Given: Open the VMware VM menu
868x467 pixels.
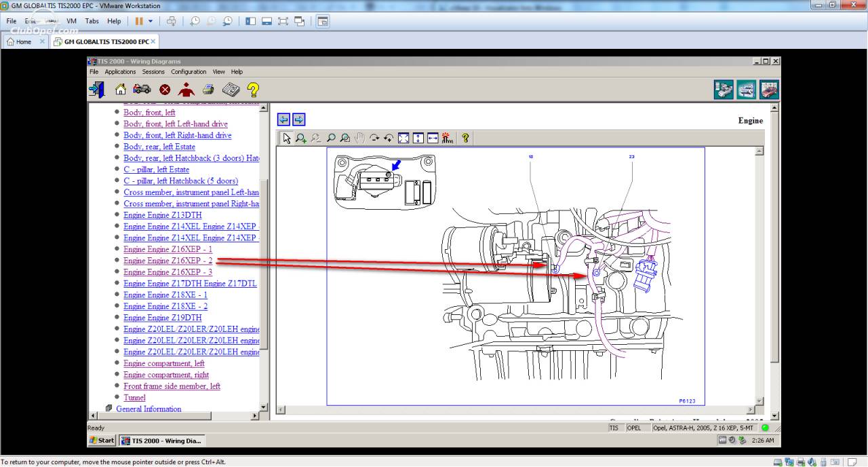Looking at the screenshot, I should [71, 21].
